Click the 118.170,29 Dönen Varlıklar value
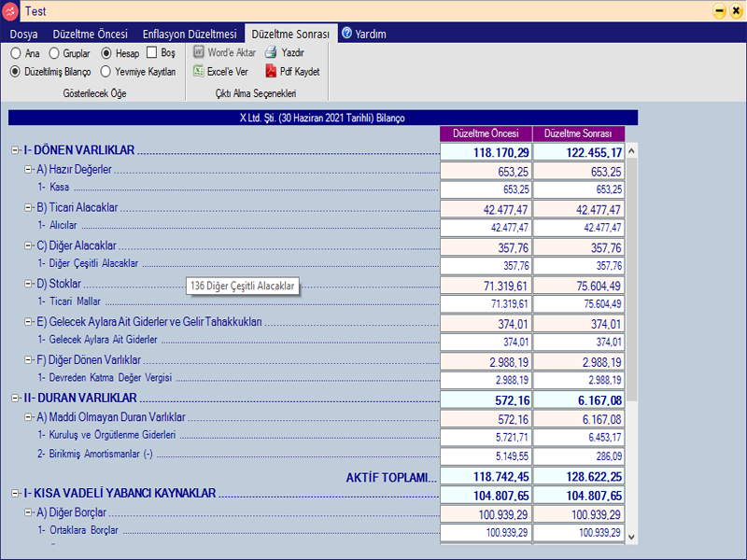 tap(486, 152)
